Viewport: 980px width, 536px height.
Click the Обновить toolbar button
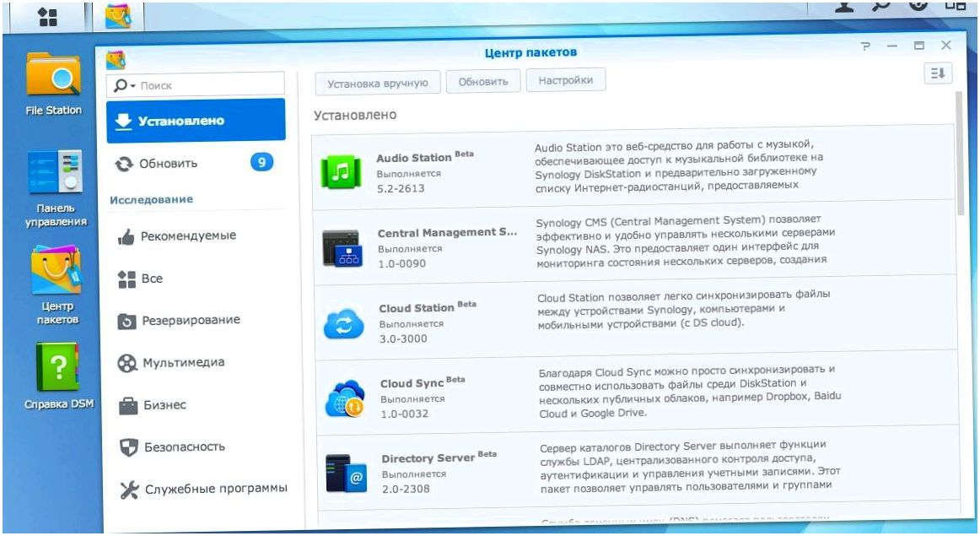(x=483, y=81)
